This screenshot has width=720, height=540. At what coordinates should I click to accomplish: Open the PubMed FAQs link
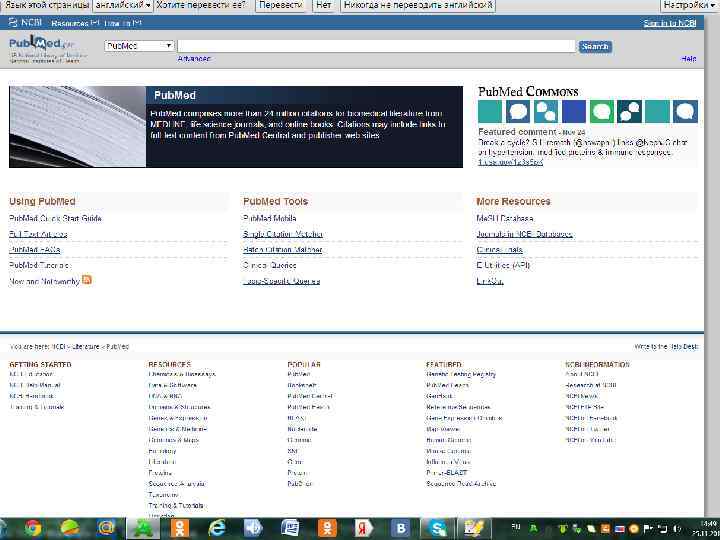(34, 250)
